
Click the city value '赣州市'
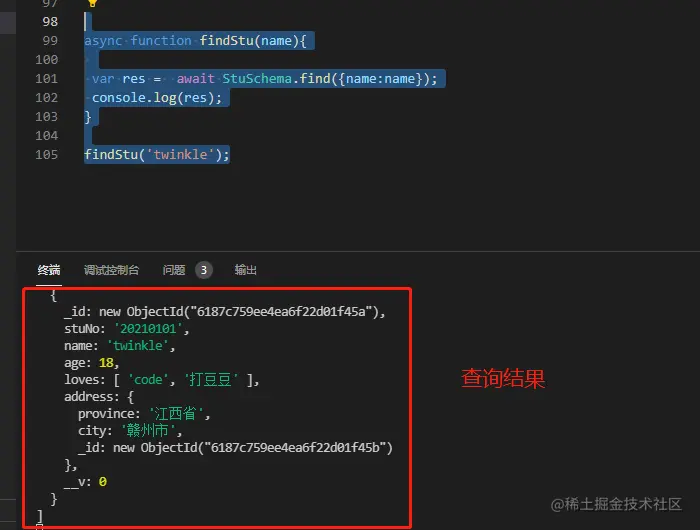tap(148, 430)
